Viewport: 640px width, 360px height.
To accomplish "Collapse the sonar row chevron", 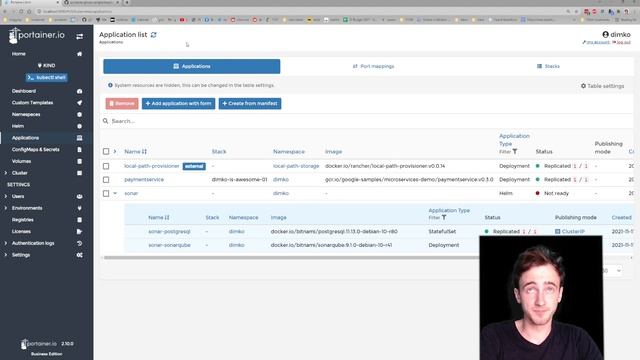I will 115,193.
